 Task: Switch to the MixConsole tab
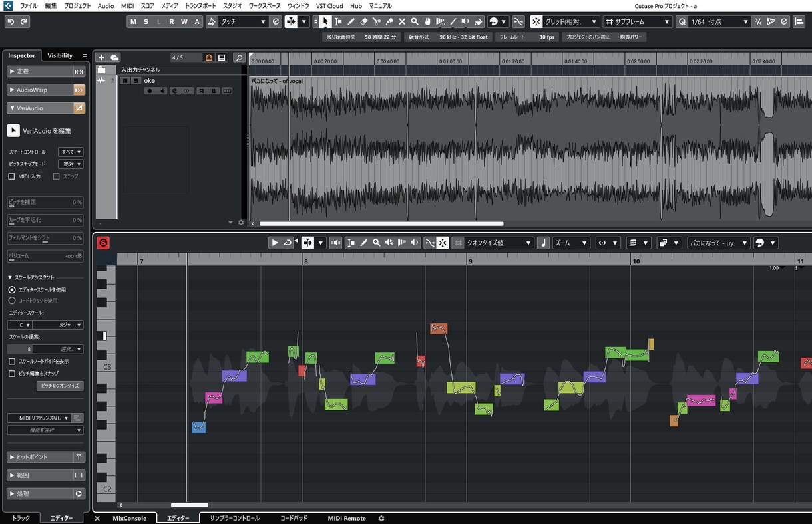(129, 518)
